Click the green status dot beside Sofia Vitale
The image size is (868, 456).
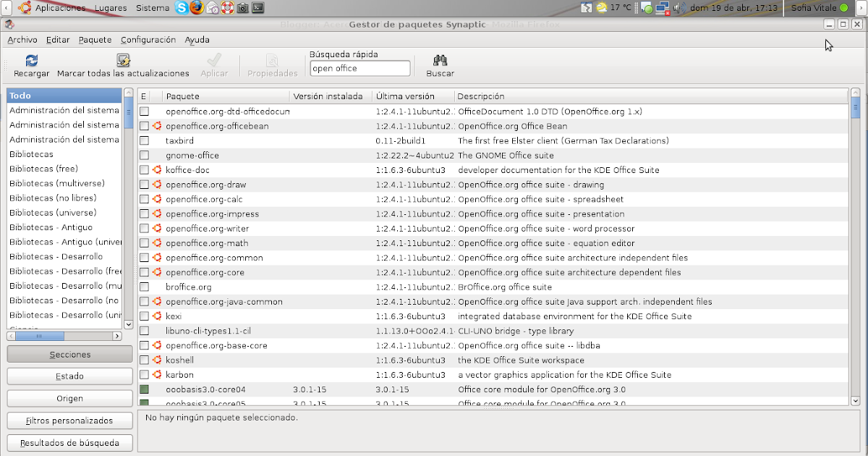[843, 8]
